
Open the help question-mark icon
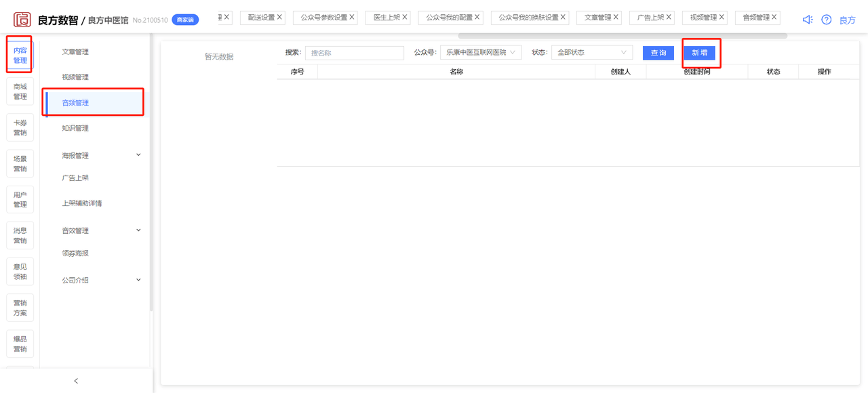[826, 20]
